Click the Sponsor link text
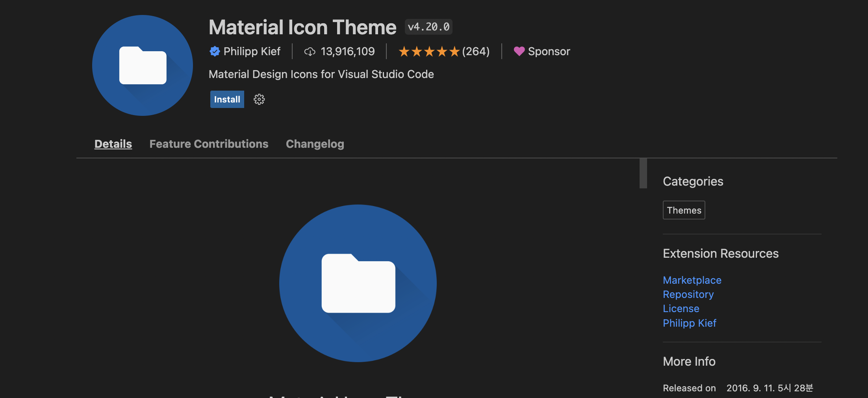This screenshot has width=868, height=398. 549,51
